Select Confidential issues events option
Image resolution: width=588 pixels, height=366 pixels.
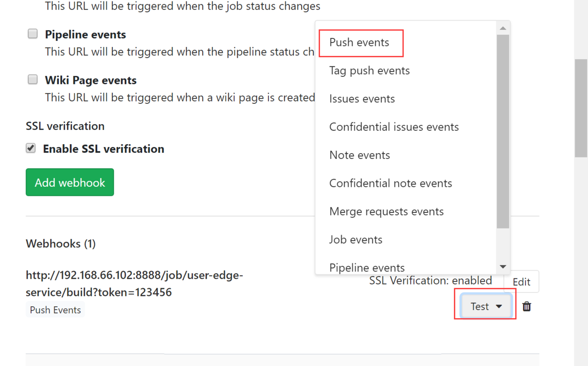click(x=394, y=127)
